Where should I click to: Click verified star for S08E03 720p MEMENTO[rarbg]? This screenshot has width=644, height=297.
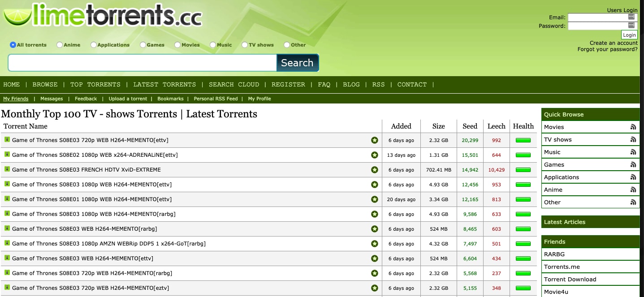click(x=375, y=274)
